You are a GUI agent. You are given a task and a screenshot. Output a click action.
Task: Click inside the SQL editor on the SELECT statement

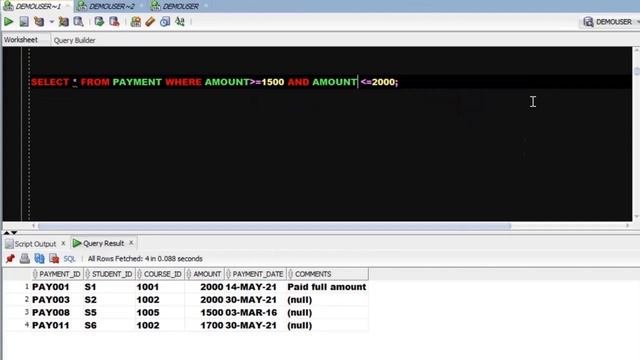tap(214, 82)
